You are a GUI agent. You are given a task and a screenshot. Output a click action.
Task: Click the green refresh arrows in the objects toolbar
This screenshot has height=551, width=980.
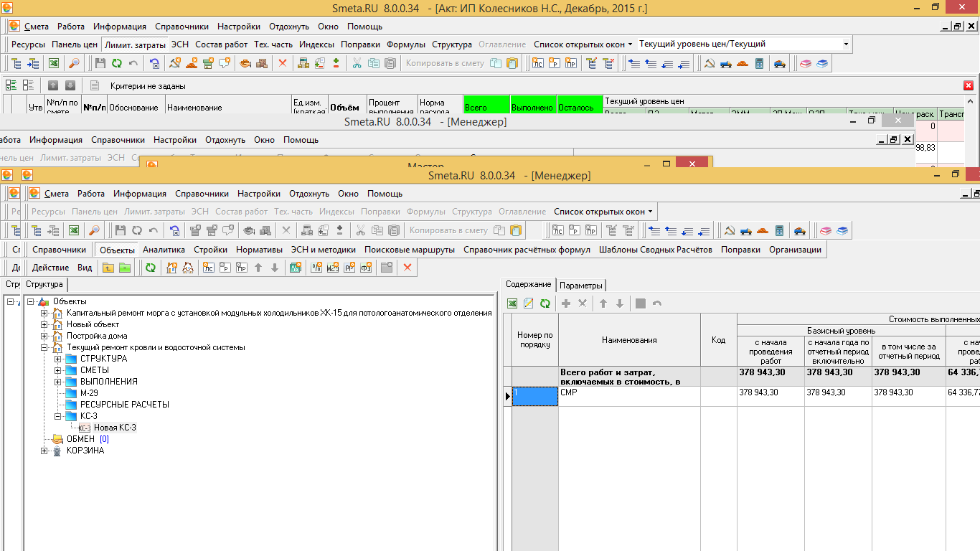tap(150, 268)
